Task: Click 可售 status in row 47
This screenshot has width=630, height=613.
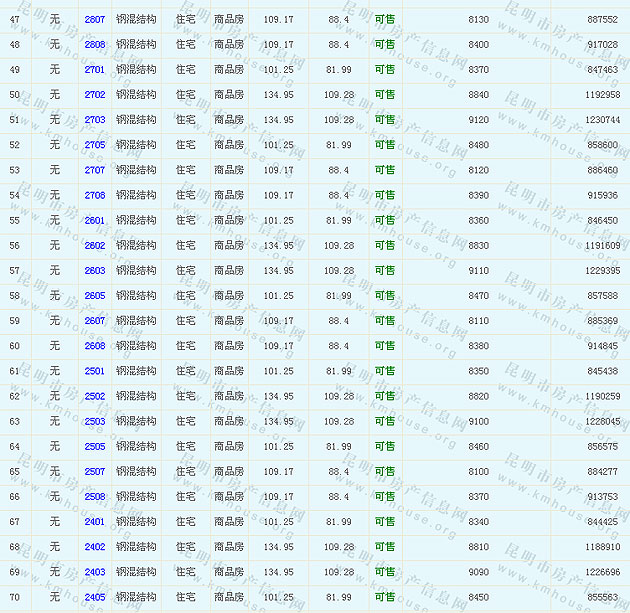Action: coord(385,20)
